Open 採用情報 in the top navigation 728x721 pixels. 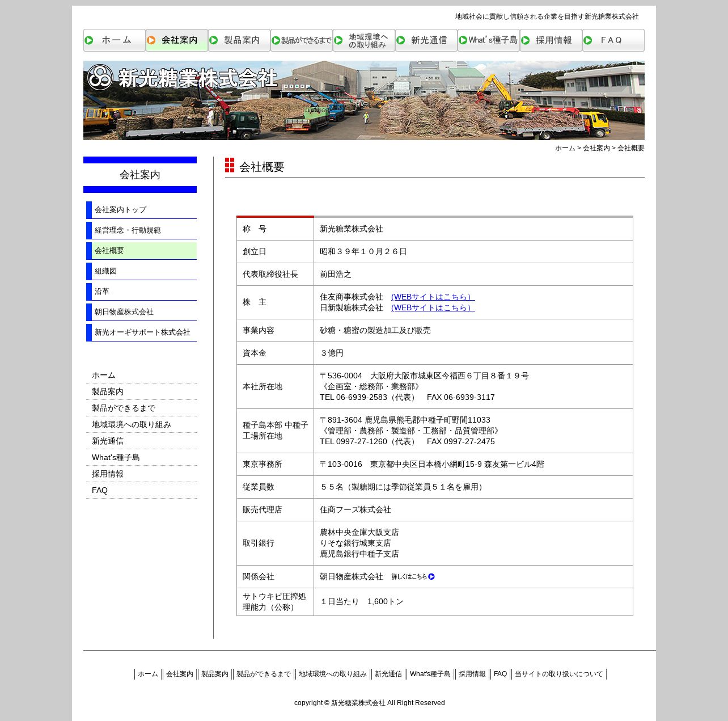click(551, 40)
